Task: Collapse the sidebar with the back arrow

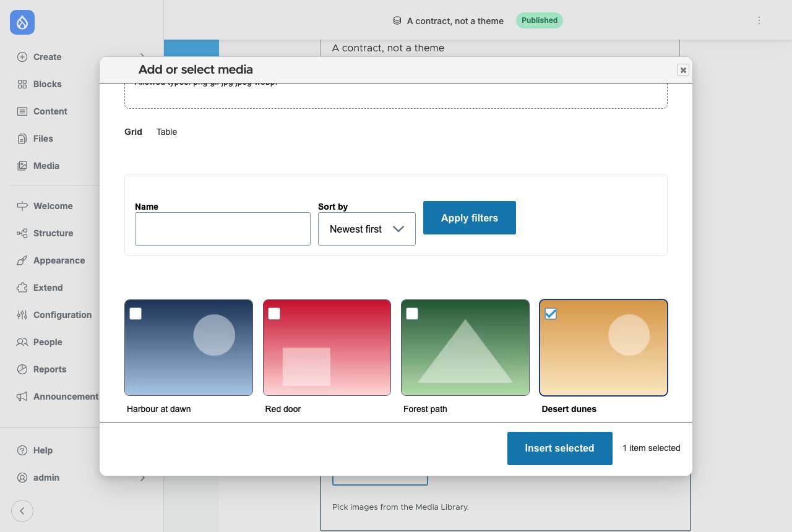Action: click(22, 511)
